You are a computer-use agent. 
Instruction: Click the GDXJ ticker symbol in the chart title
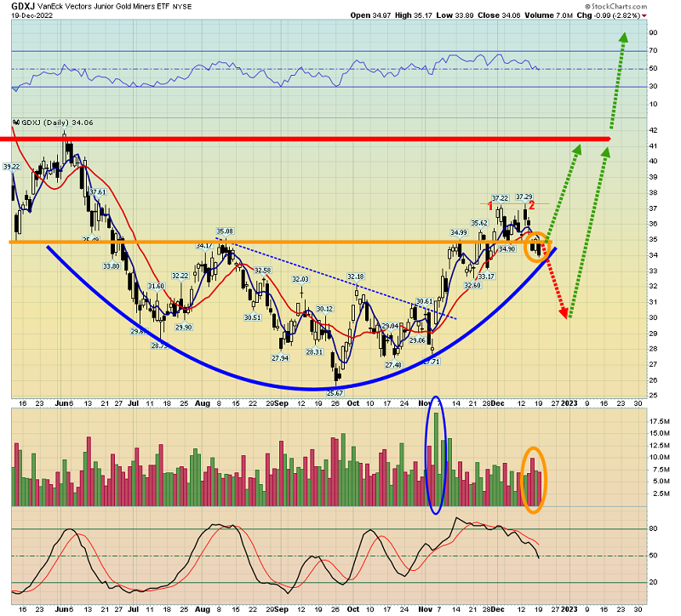(x=24, y=6)
